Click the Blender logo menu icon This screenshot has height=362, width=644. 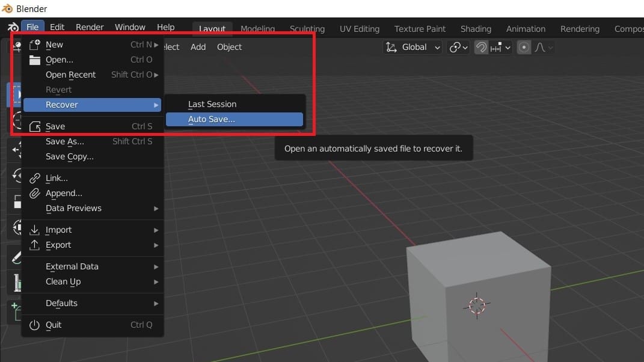(x=13, y=27)
